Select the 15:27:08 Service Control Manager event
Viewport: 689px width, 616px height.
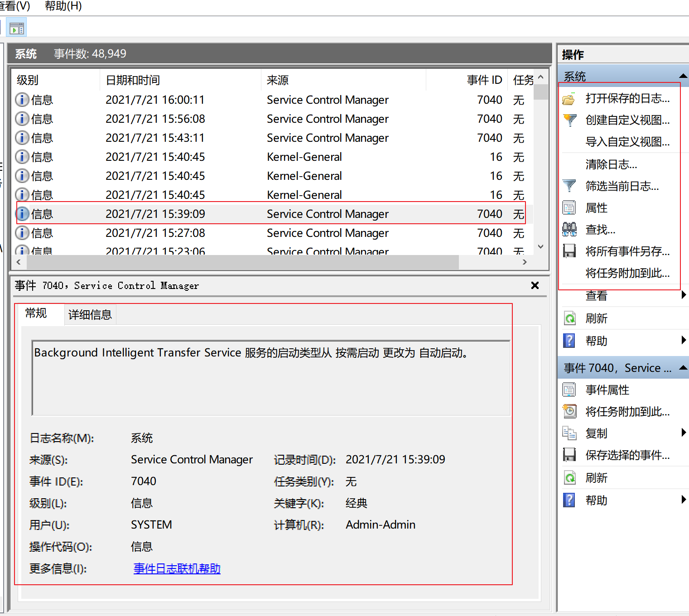click(272, 233)
